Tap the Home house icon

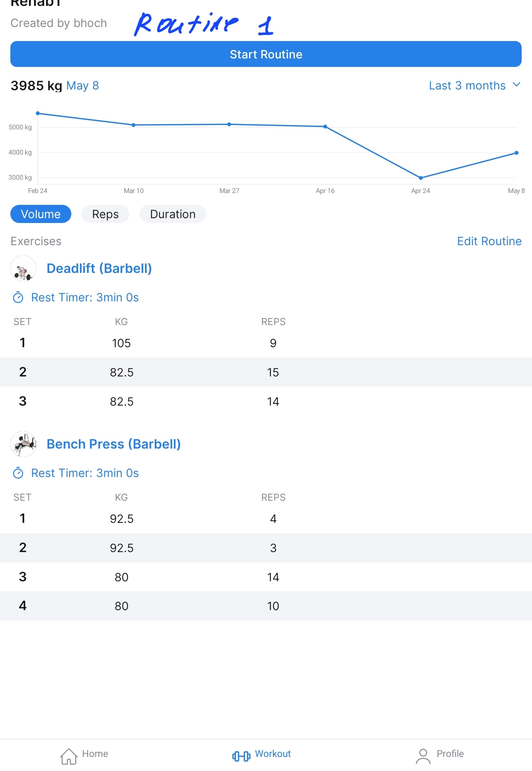click(69, 756)
